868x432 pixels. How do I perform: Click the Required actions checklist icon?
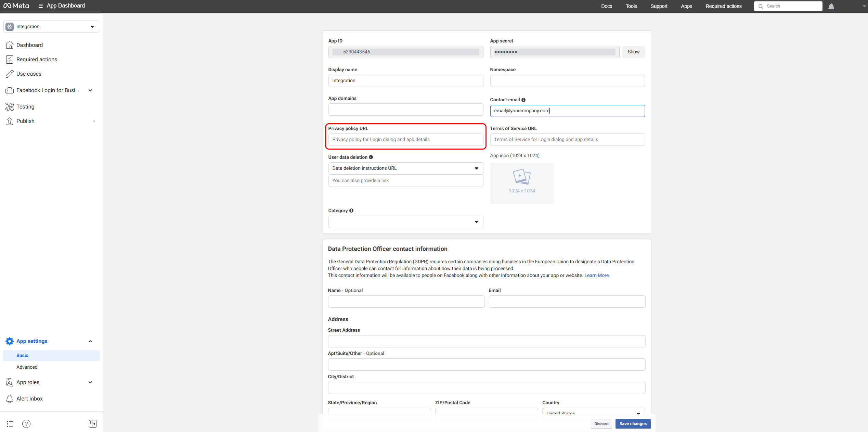coord(10,59)
